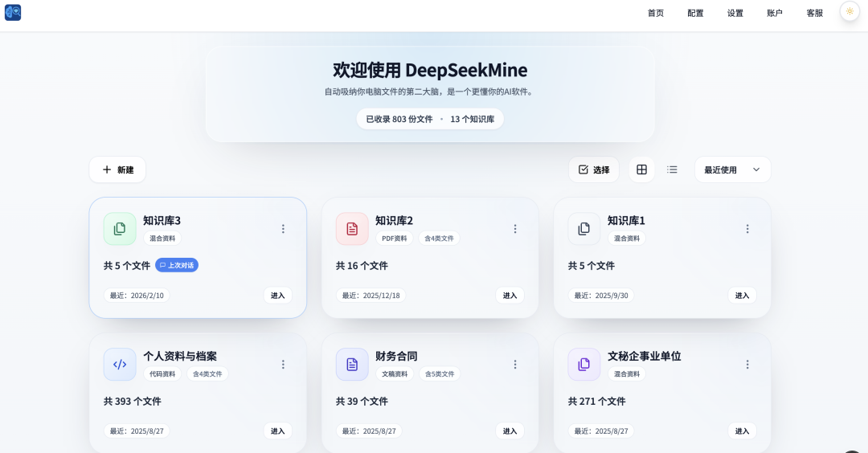Click the gray 知识库1 files icon

tap(584, 228)
